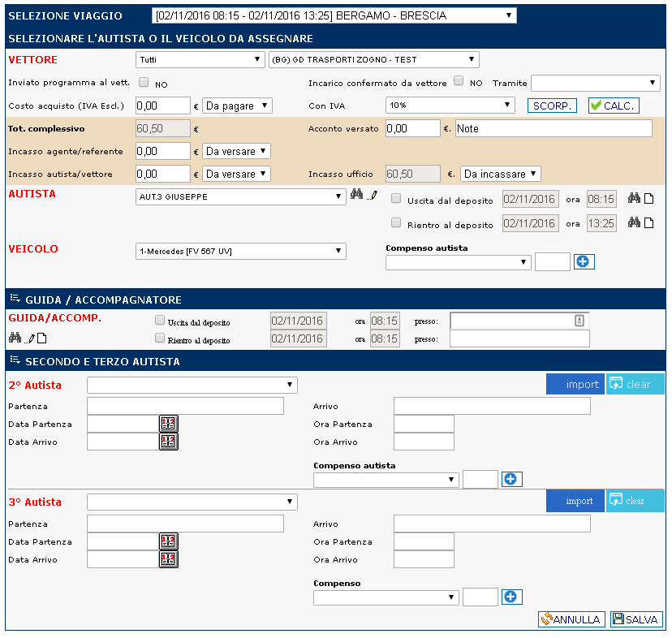Viewport: 672px width, 638px height.
Task: Open the SELEZIONE VIAGGIO trip dropdown
Action: [334, 15]
